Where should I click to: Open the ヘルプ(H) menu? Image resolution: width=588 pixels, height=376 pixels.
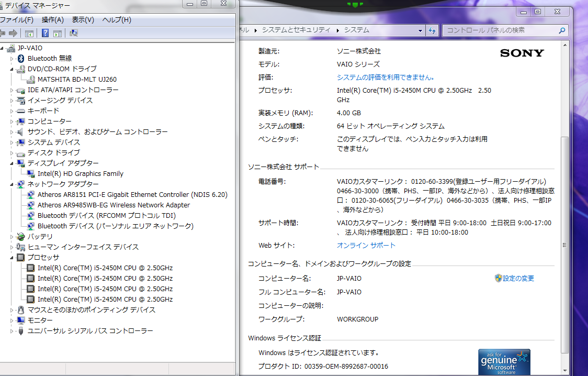(x=117, y=20)
